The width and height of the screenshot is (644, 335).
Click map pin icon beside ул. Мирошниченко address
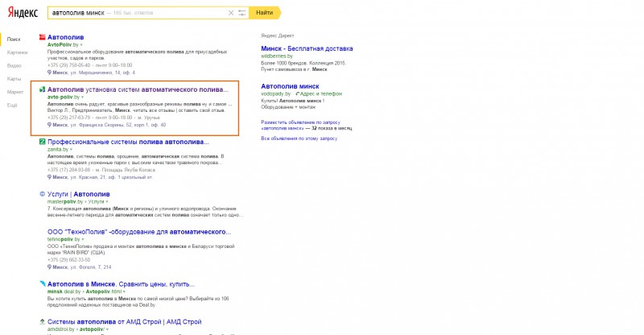pos(49,72)
